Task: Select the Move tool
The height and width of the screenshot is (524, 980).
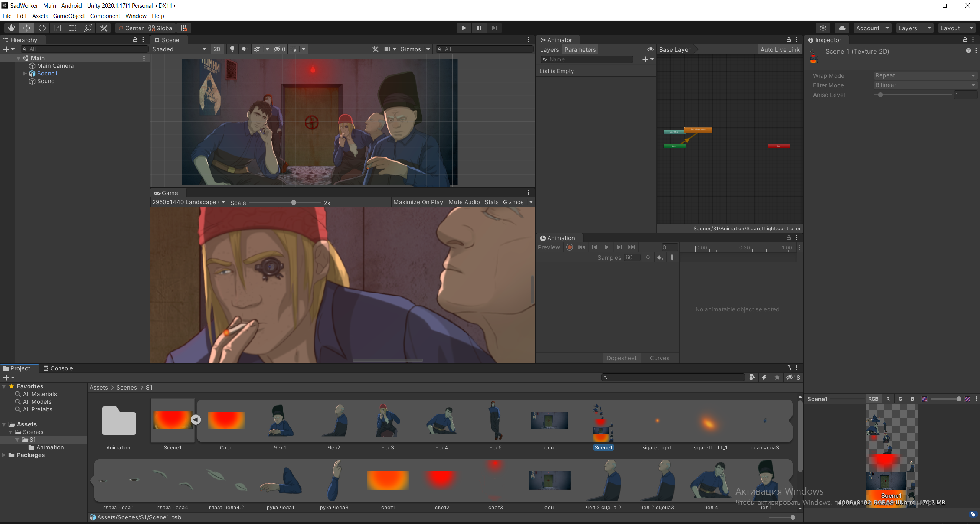Action: [x=27, y=28]
